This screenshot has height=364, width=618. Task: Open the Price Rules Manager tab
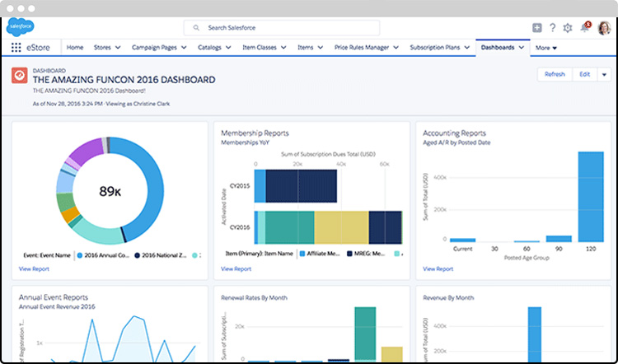(x=362, y=47)
